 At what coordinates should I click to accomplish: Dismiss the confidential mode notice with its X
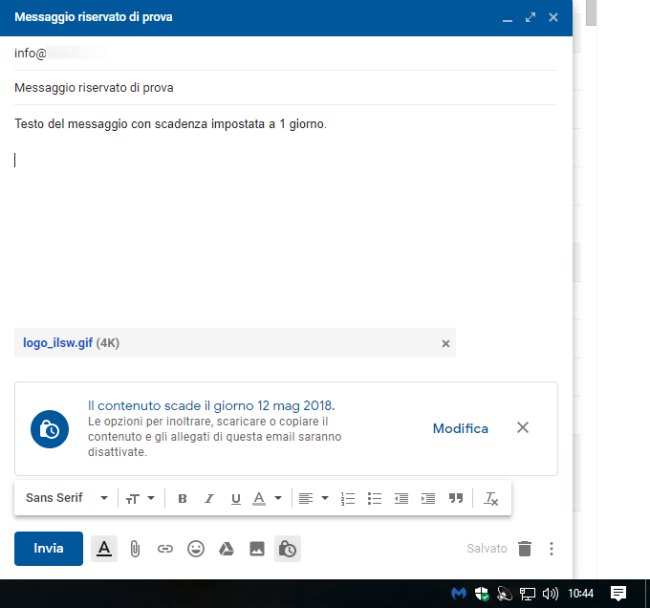(x=523, y=427)
